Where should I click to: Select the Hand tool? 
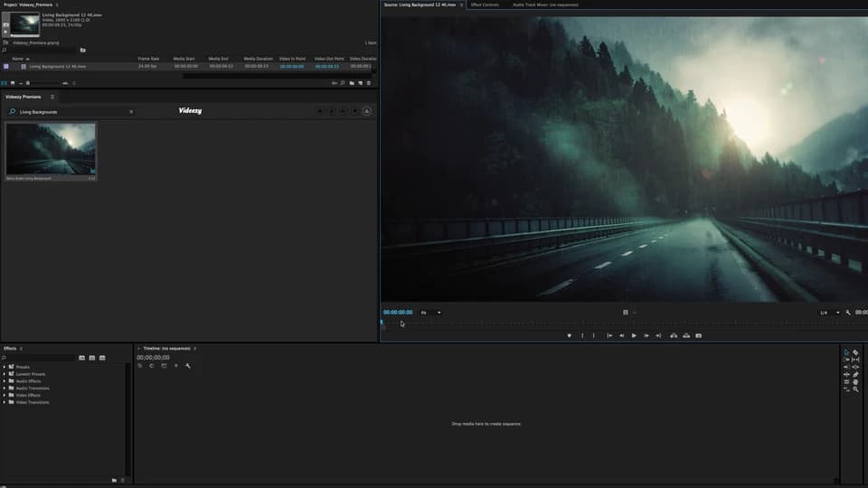(855, 381)
